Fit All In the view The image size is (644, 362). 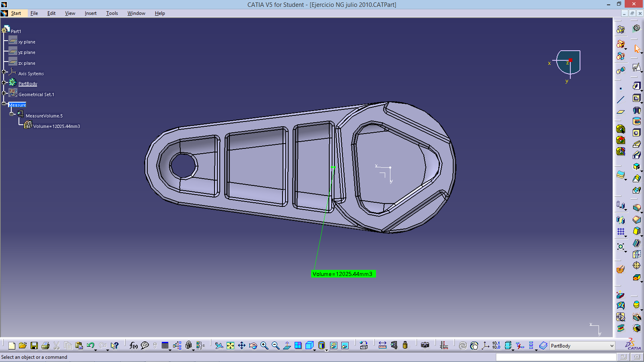230,346
